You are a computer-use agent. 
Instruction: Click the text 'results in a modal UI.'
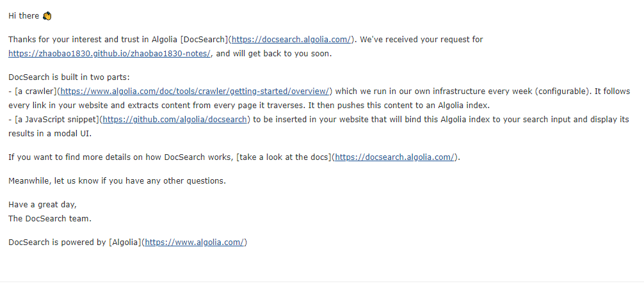[50, 134]
